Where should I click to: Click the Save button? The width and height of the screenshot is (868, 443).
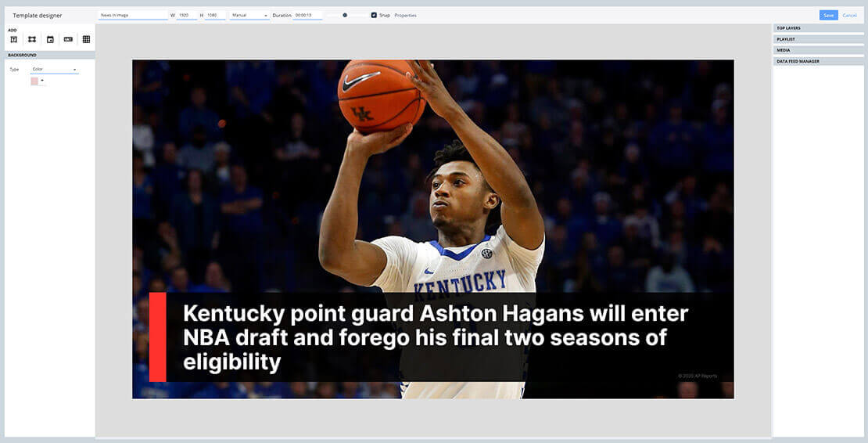tap(829, 16)
